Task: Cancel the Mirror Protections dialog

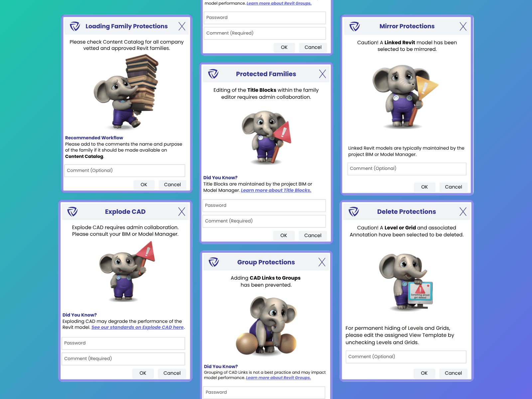Action: (x=454, y=187)
